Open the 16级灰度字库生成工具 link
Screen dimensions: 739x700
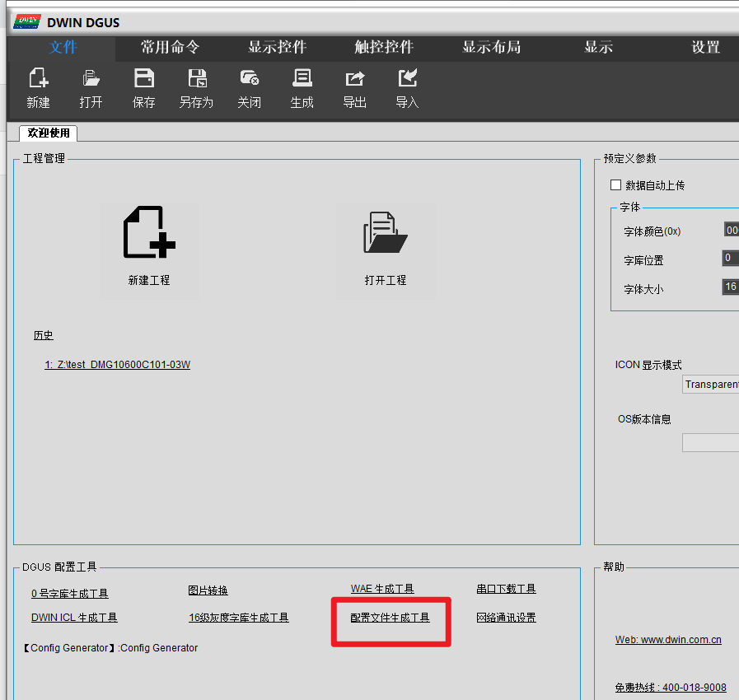(238, 618)
